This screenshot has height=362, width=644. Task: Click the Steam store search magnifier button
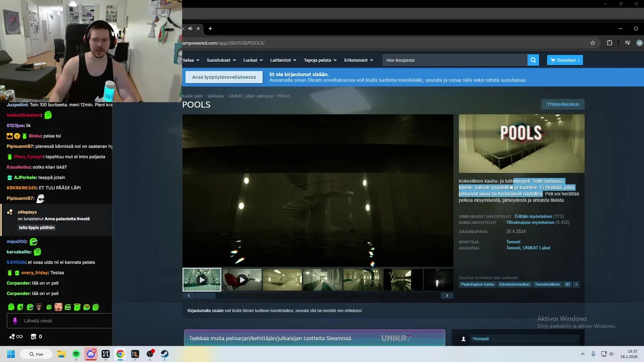pos(533,60)
